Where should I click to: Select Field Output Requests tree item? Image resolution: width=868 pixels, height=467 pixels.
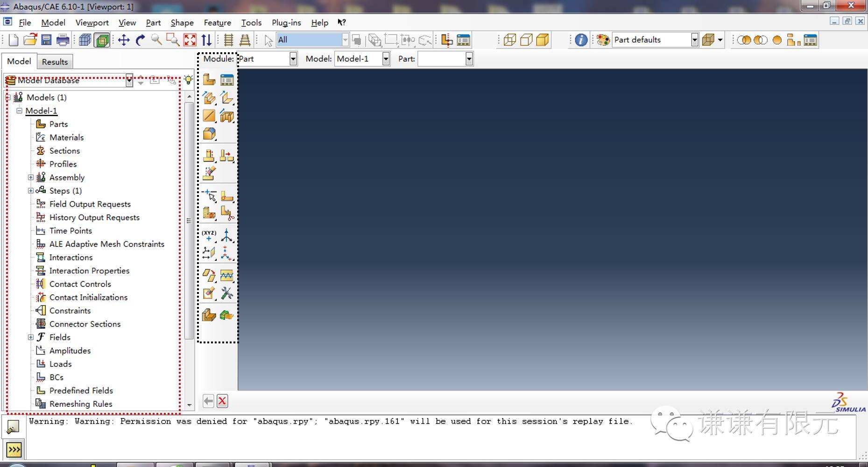[90, 204]
